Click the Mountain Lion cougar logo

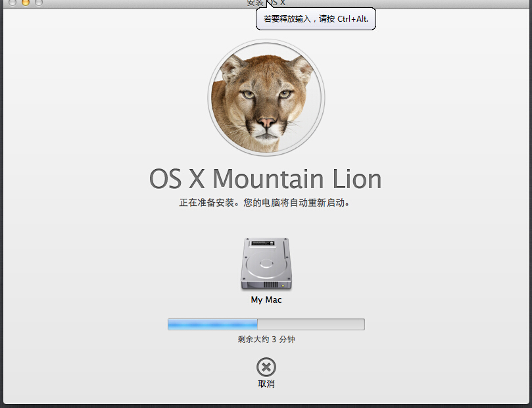266,98
